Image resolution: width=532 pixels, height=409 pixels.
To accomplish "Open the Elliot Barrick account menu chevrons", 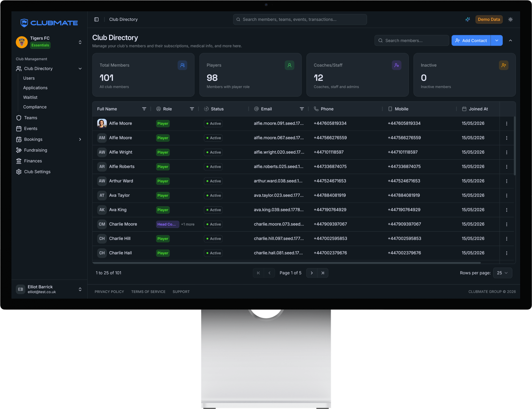I will pyautogui.click(x=80, y=289).
